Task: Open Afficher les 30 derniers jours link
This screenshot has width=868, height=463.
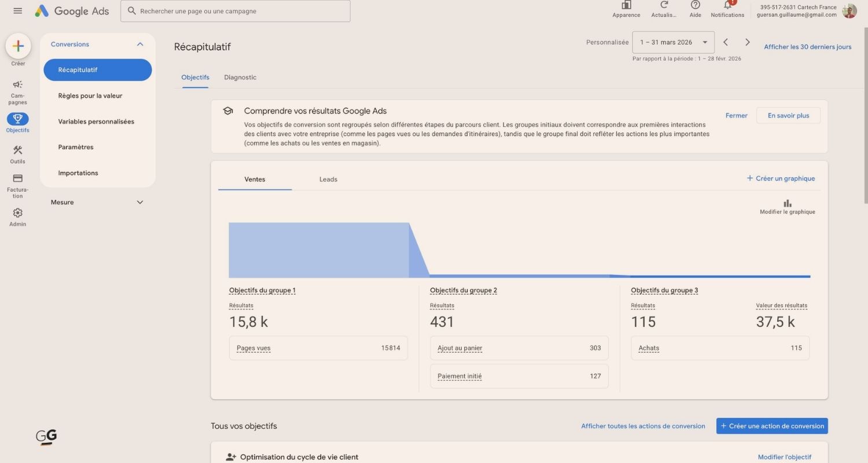Action: (807, 46)
